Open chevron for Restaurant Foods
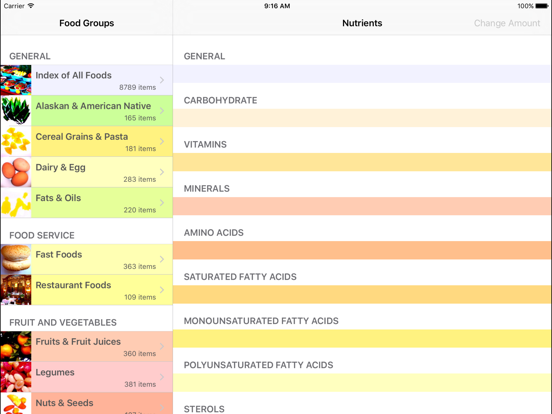Viewport: 552px width, 414px height. pos(162,290)
